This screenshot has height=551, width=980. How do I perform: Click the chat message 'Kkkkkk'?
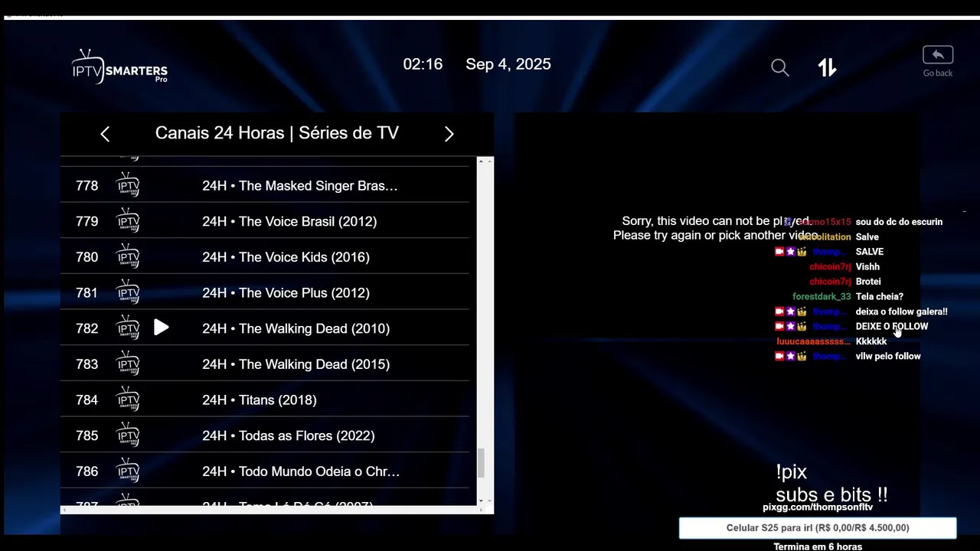[871, 341]
